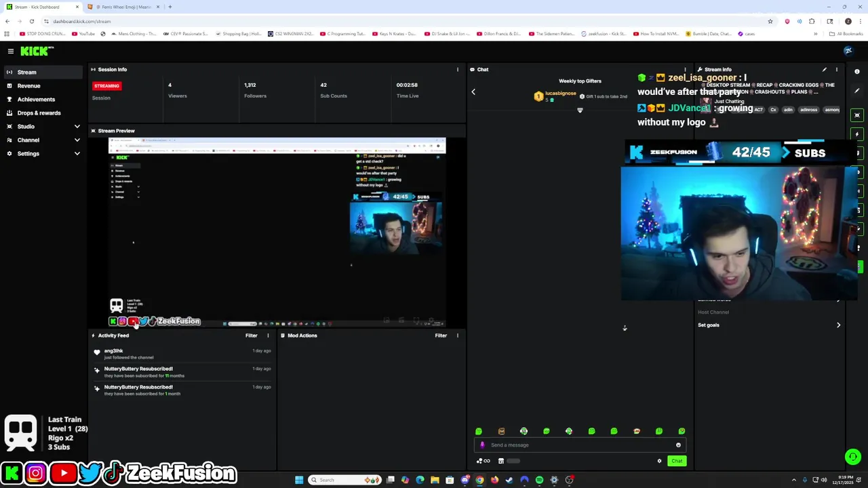Expand the Studio sidebar section
The height and width of the screenshot is (488, 868).
43,126
